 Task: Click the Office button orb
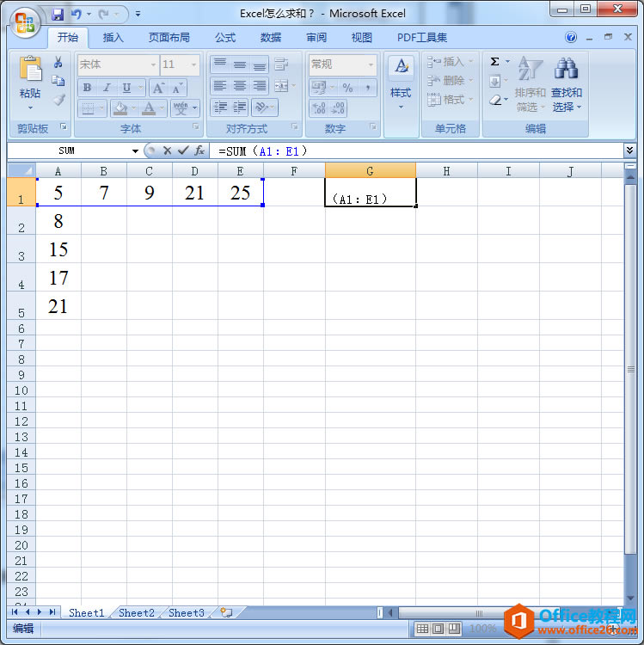(25, 22)
